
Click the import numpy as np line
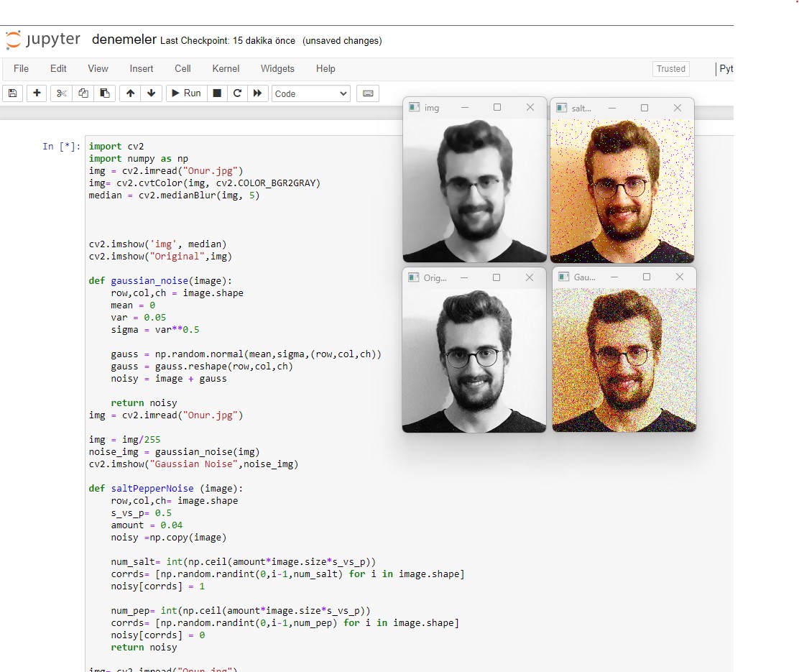tap(138, 159)
